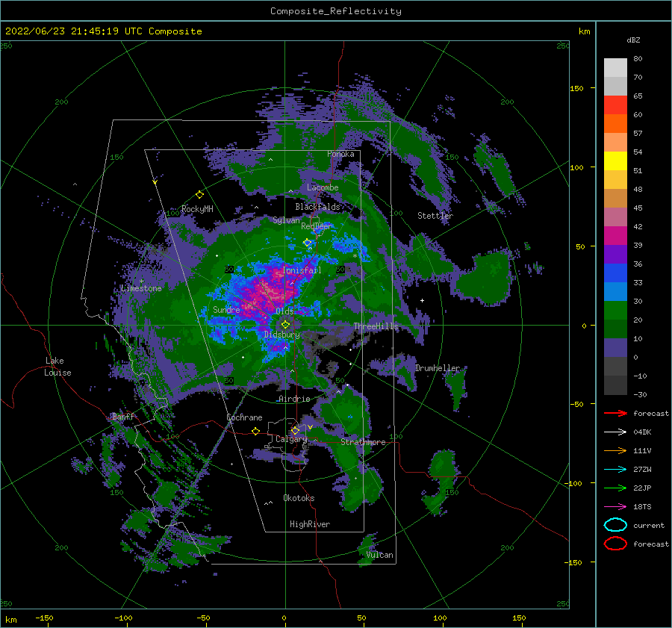Click the yellow diamond marker below RedDeer
Screen dimensions: 672x628
(308, 243)
